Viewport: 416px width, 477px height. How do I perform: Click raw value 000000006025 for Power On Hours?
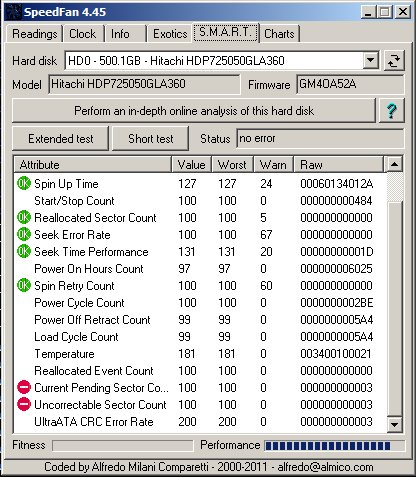coord(336,269)
